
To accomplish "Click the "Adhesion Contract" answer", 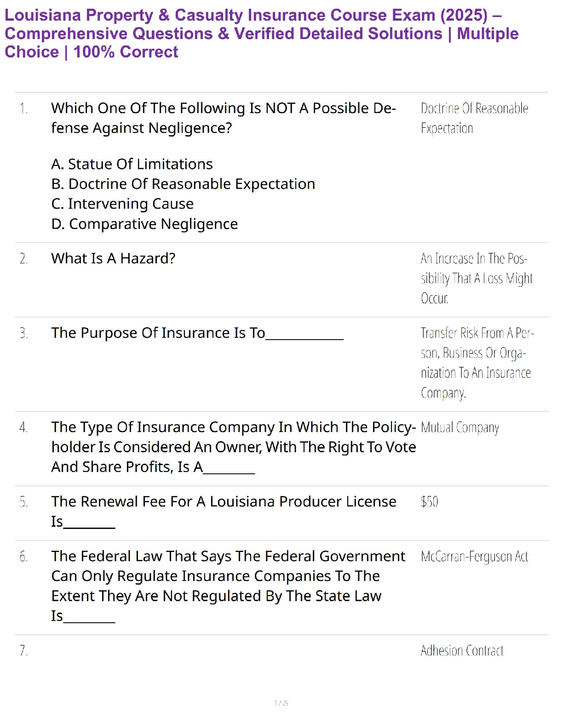I will pos(462,651).
